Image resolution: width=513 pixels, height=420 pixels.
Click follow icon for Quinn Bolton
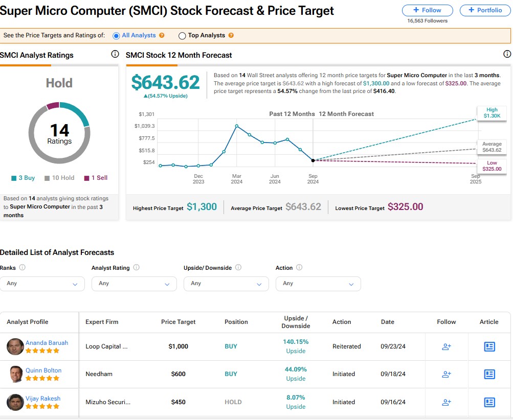pos(446,374)
